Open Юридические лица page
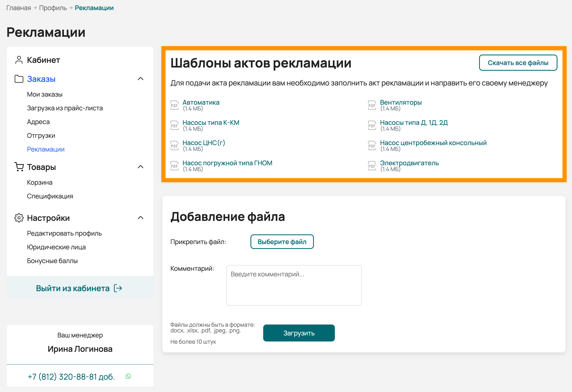 [56, 247]
